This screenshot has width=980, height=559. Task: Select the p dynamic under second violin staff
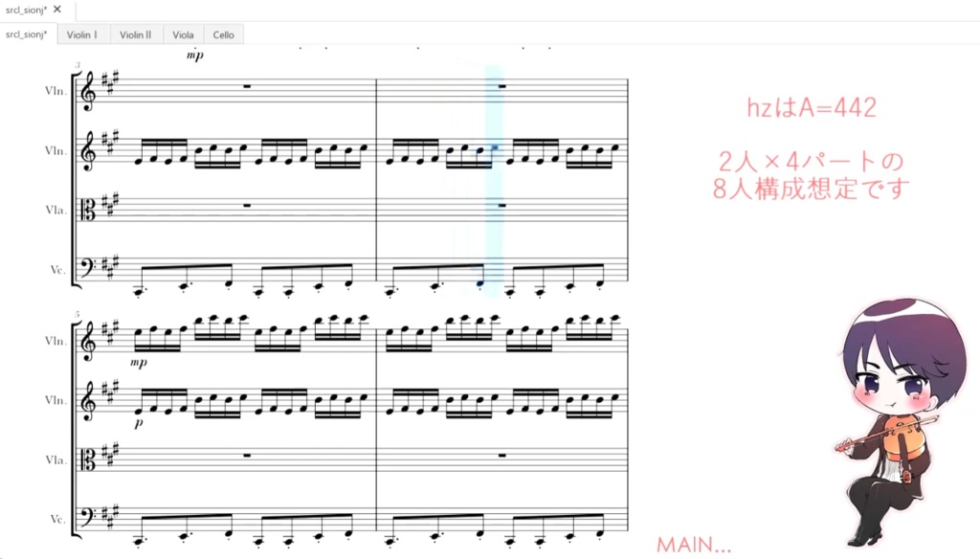click(x=139, y=423)
